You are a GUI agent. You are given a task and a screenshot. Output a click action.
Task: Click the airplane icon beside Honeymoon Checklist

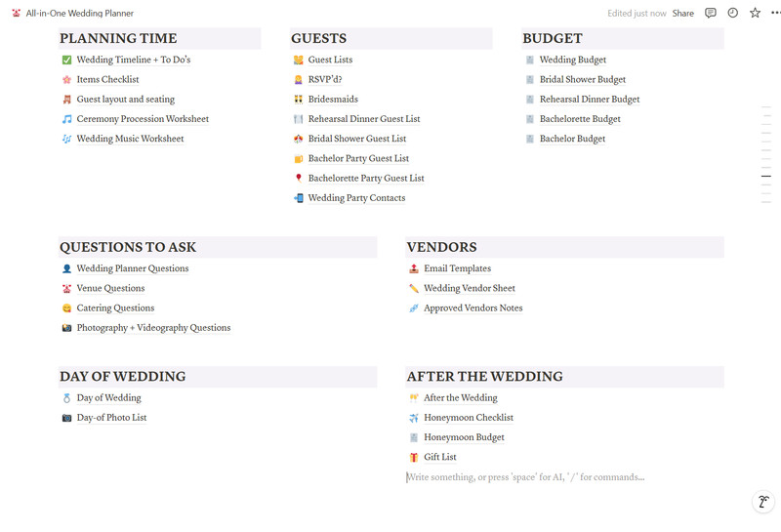click(414, 418)
